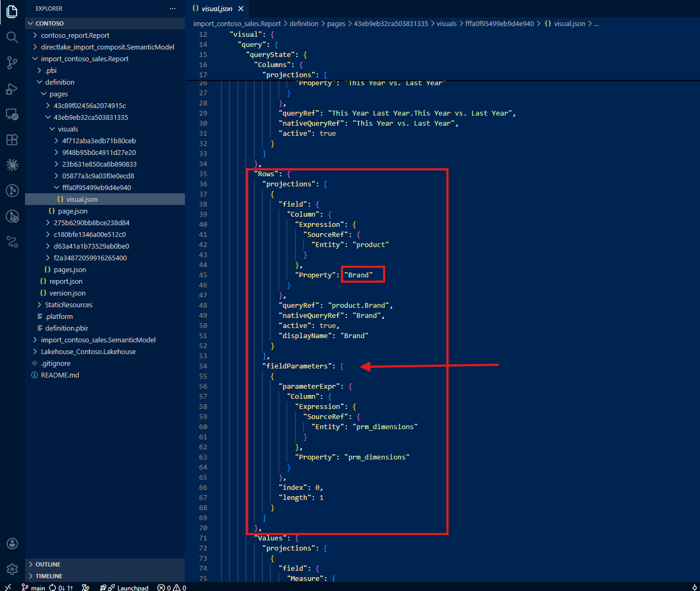Click the main branch in status bar
The width and height of the screenshot is (700, 591).
pyautogui.click(x=33, y=588)
